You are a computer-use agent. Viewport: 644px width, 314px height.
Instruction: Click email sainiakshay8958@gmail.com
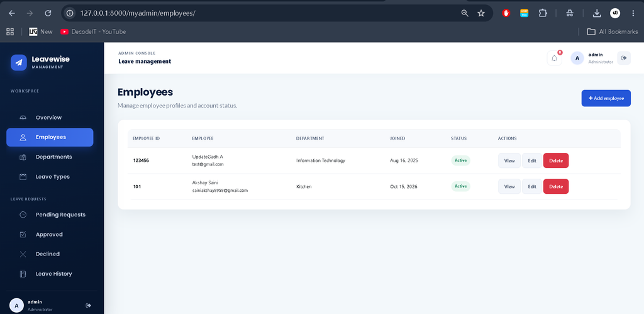pyautogui.click(x=220, y=191)
